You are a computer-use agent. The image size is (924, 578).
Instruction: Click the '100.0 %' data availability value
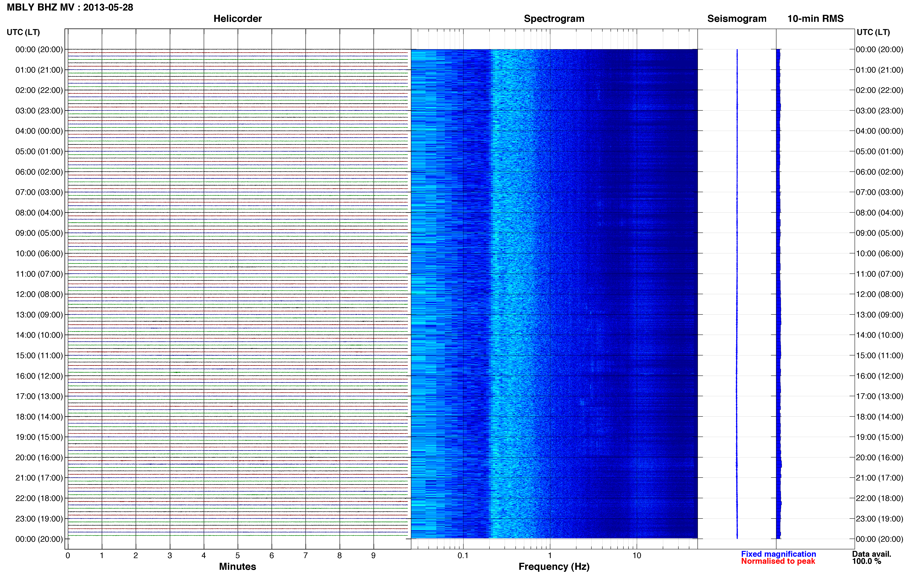pos(867,561)
